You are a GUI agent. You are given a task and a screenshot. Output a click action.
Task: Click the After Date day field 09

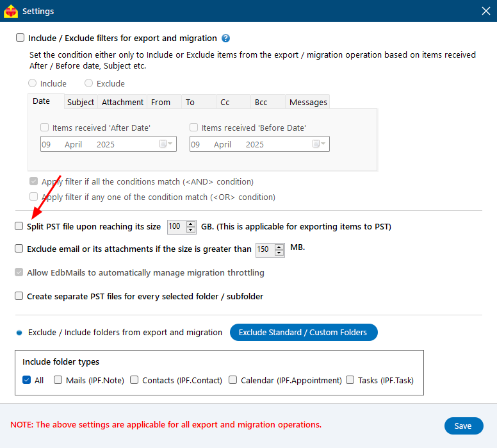(x=46, y=145)
